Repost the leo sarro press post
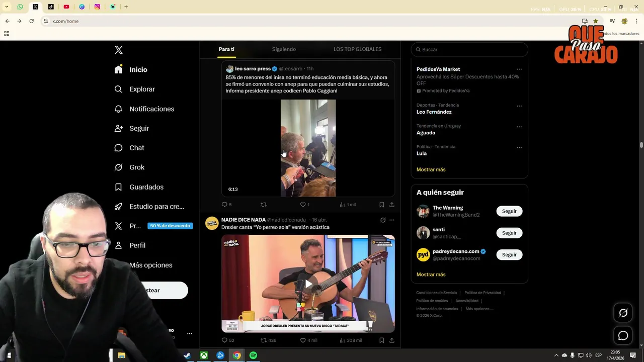The height and width of the screenshot is (362, 644). pos(264,205)
